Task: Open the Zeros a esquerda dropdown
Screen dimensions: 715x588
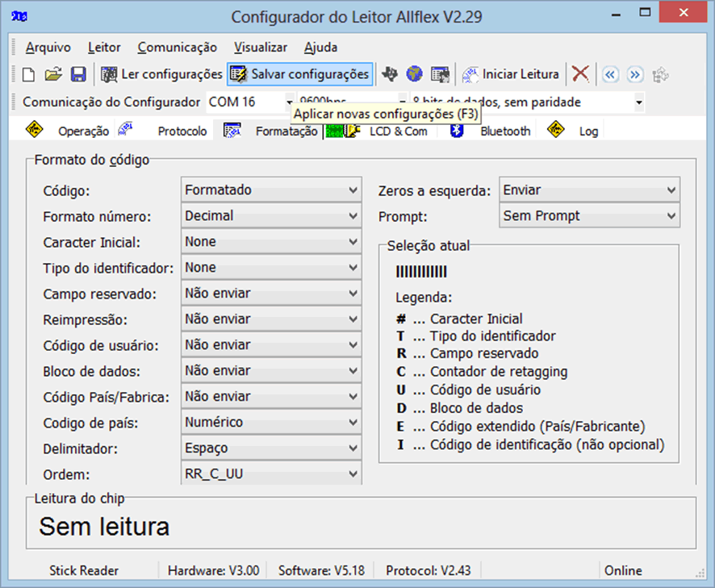Action: (590, 190)
